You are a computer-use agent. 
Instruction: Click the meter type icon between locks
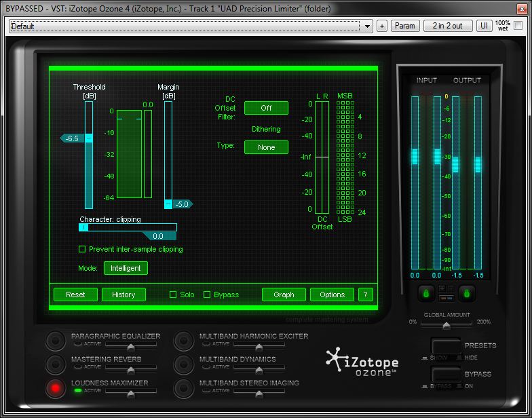pyautogui.click(x=446, y=298)
